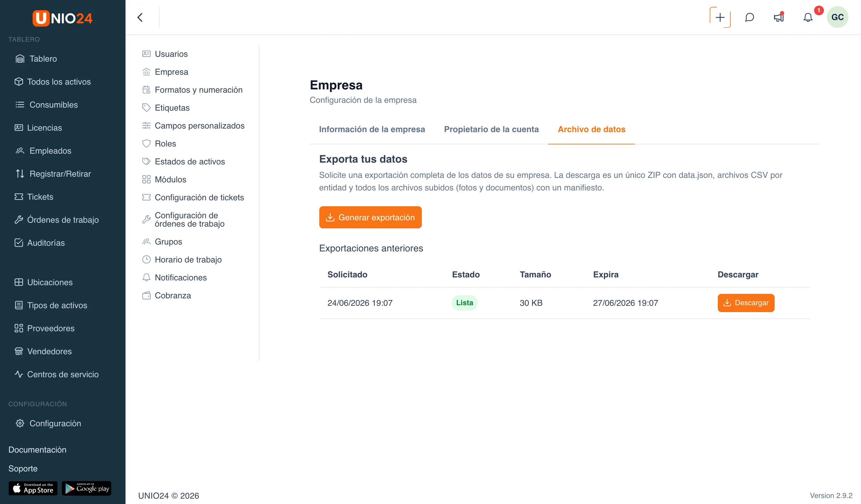The width and height of the screenshot is (861, 504).
Task: Open the Documentación link
Action: click(x=37, y=450)
